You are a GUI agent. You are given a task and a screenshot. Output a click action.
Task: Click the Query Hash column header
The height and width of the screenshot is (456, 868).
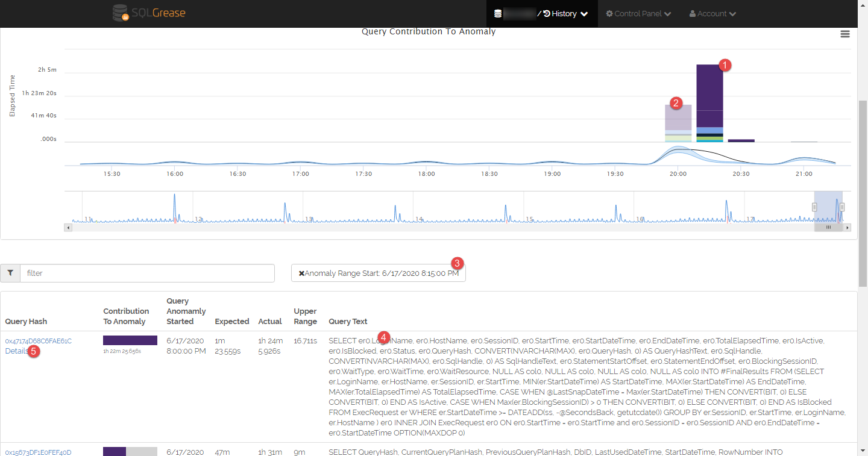(26, 322)
